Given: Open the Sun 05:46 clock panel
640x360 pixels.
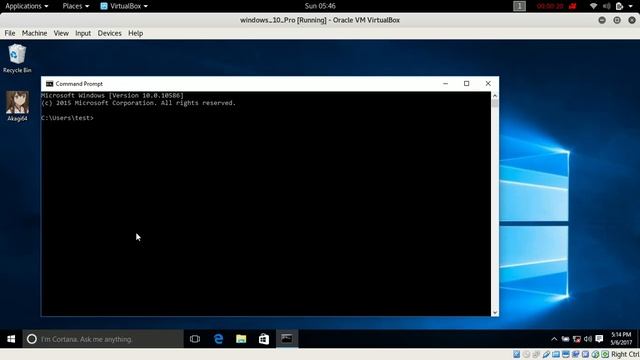Looking at the screenshot, I should [x=320, y=6].
